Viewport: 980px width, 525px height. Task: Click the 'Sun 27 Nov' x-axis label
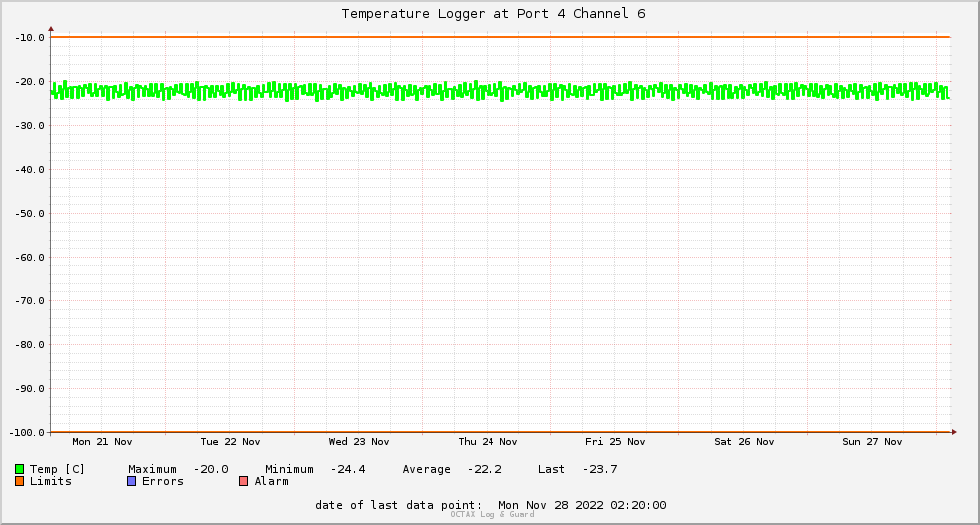872,442
